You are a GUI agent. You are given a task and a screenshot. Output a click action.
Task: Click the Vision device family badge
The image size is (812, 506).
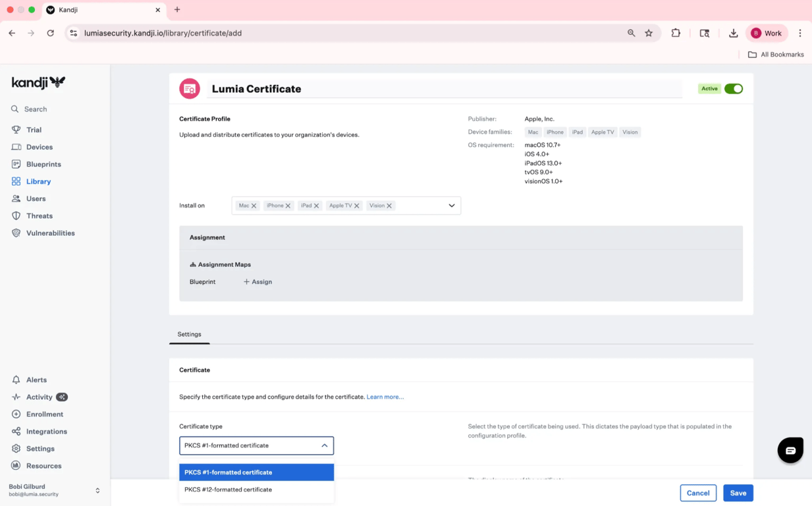click(x=630, y=132)
